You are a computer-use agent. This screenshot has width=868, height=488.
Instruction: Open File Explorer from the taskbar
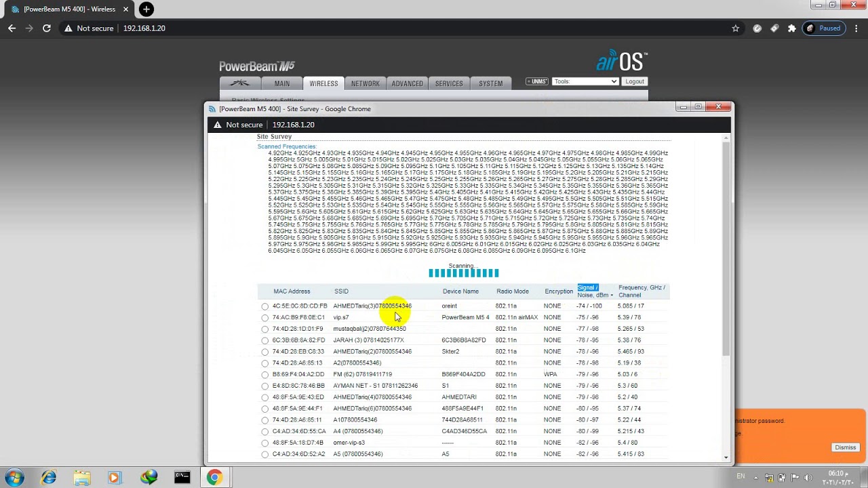pos(81,478)
